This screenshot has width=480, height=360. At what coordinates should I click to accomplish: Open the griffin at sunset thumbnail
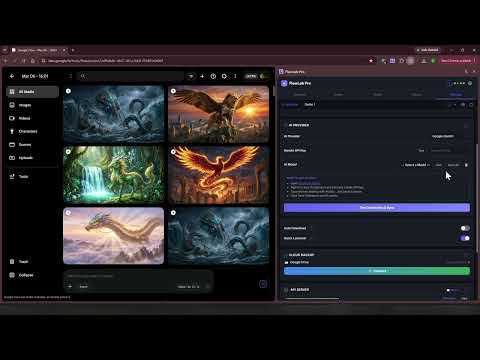(219, 114)
